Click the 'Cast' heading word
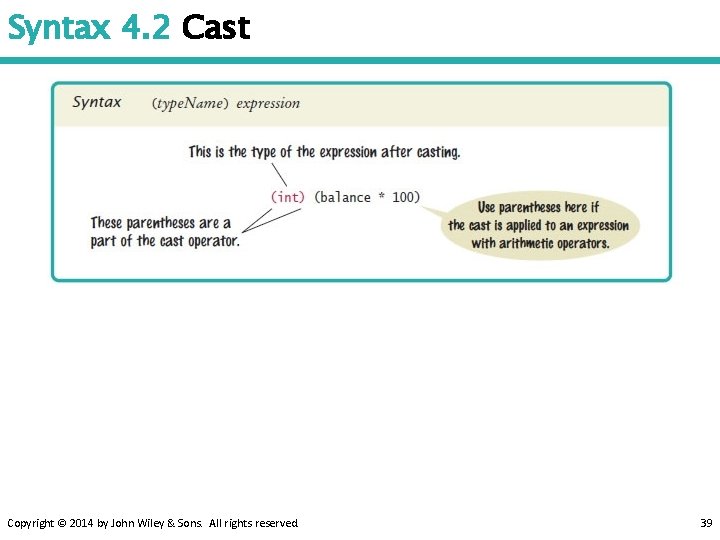The image size is (720, 540). (216, 28)
